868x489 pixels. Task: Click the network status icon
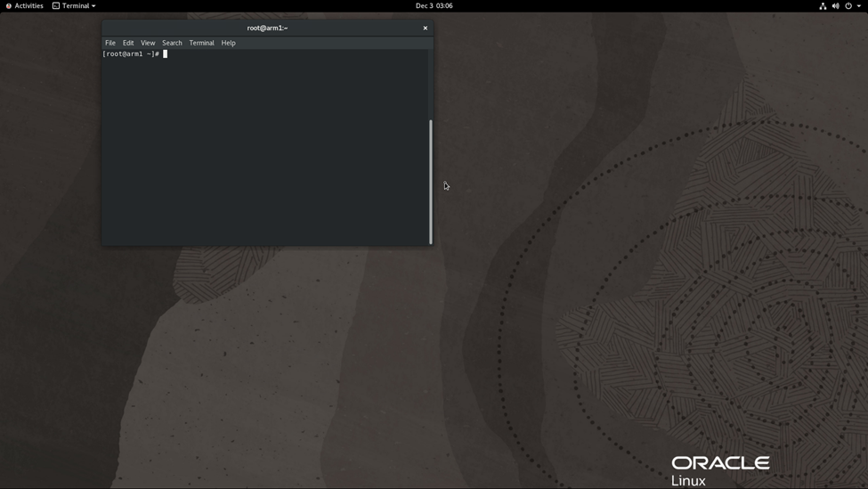[823, 6]
